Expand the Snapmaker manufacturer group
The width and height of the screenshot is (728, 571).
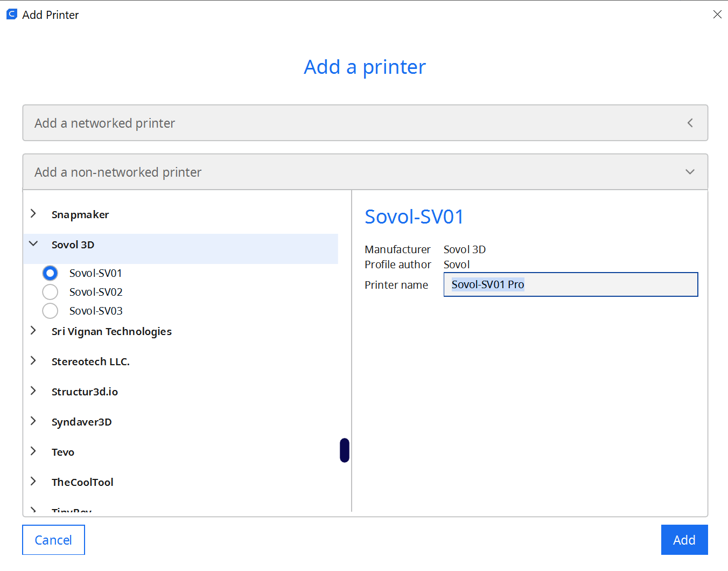(x=33, y=214)
